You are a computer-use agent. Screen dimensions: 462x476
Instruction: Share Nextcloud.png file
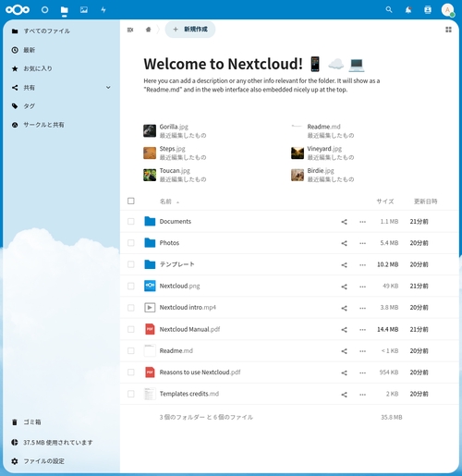[x=344, y=287]
